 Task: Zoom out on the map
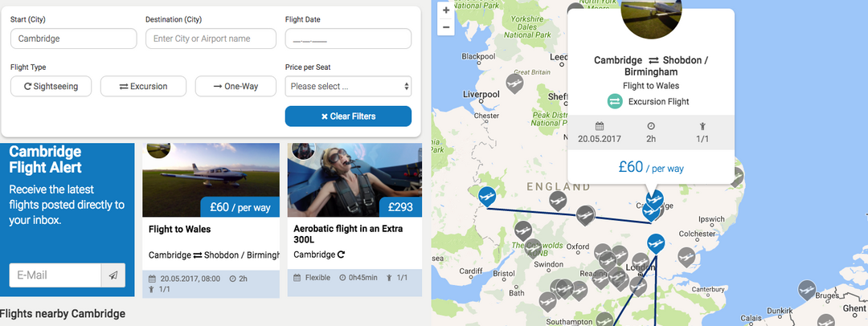(446, 27)
